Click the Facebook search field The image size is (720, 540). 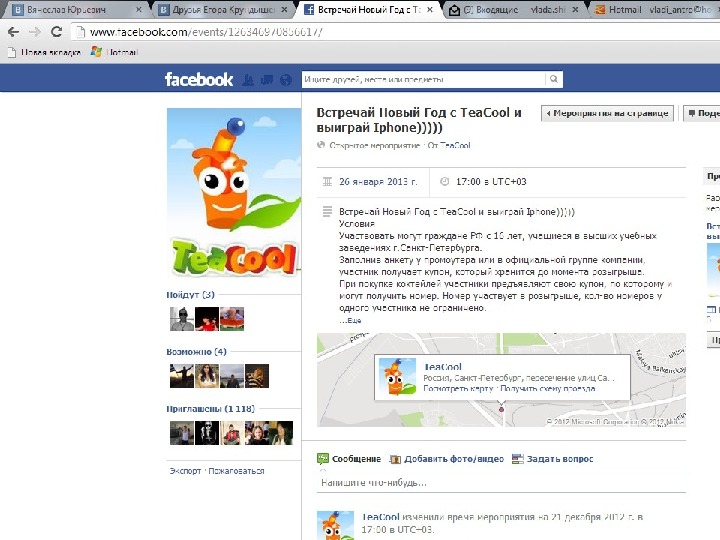click(x=423, y=79)
